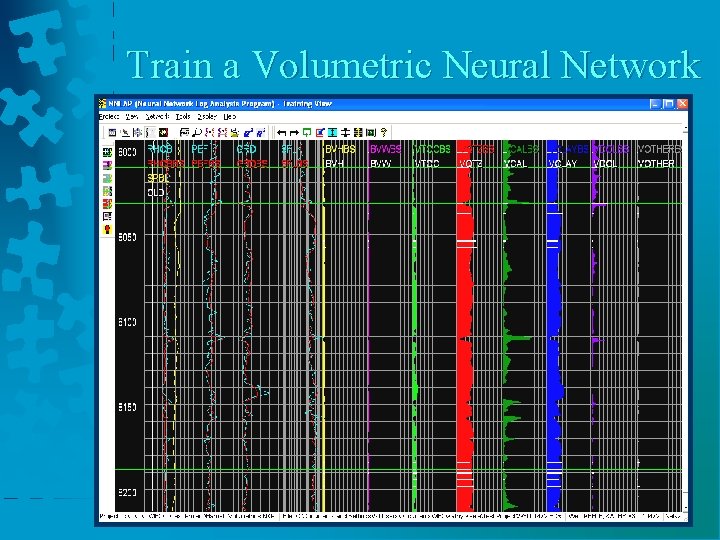Click the red-blue edit box toolbar icon

320,133
